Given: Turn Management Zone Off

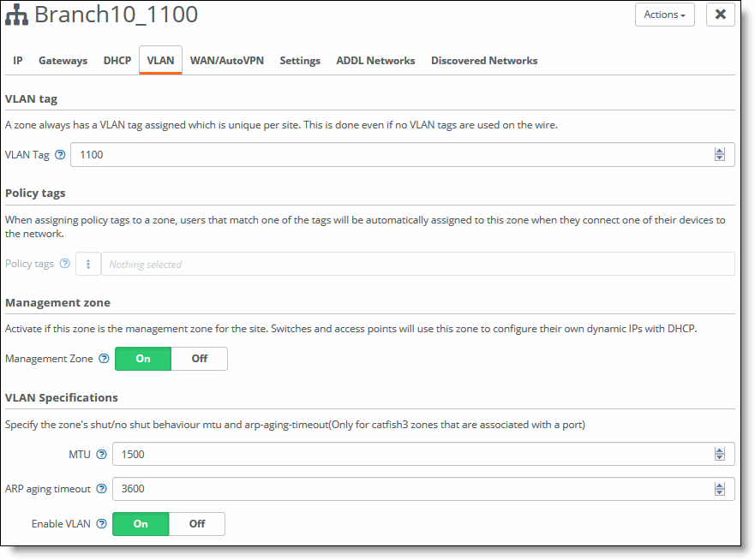Looking at the screenshot, I should click(199, 359).
